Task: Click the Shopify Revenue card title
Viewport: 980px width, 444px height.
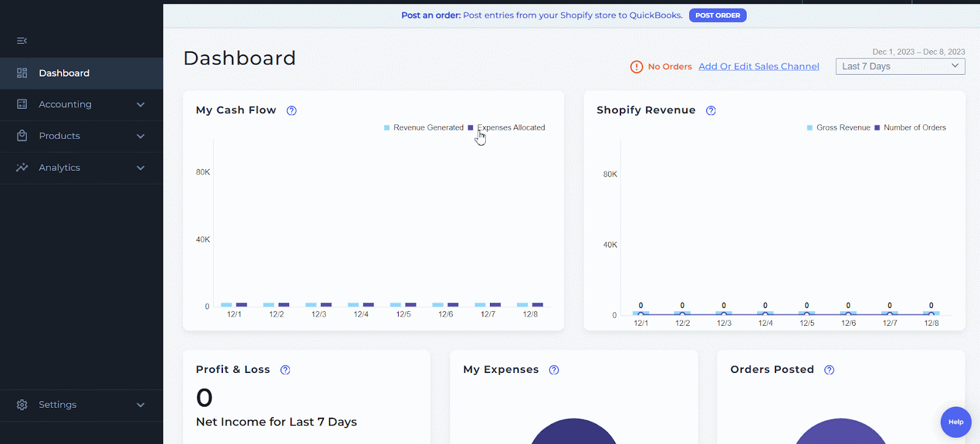Action: [646, 110]
